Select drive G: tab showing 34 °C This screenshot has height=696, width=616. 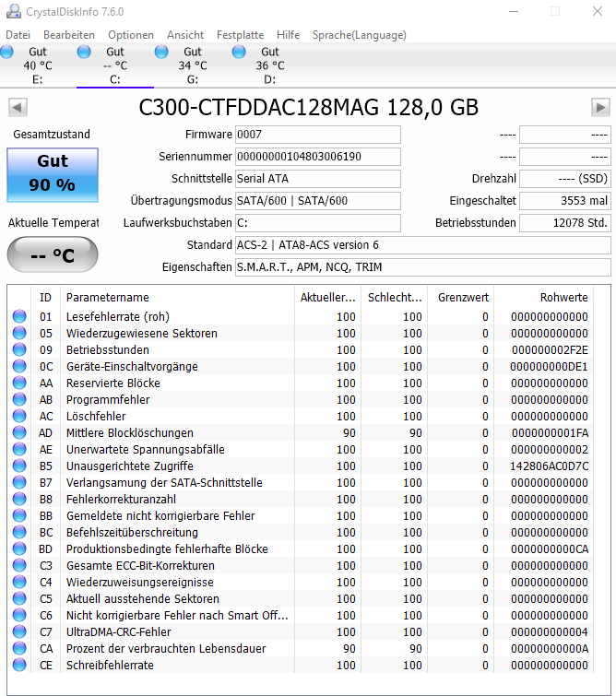pyautogui.click(x=193, y=65)
